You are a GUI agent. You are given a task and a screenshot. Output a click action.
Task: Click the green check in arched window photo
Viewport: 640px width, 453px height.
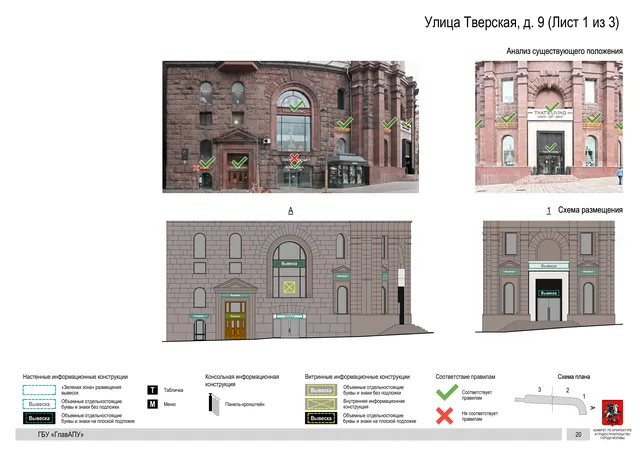(x=296, y=106)
